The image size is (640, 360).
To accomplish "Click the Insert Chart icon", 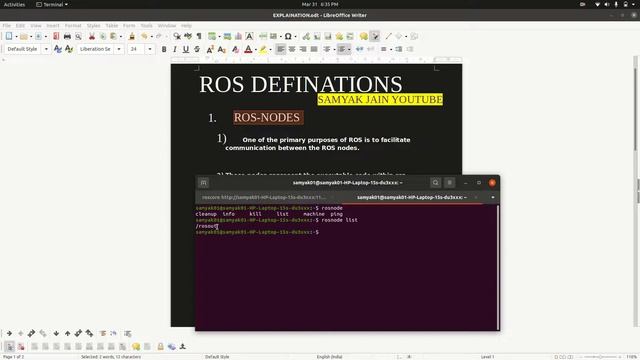I will pyautogui.click(x=238, y=36).
